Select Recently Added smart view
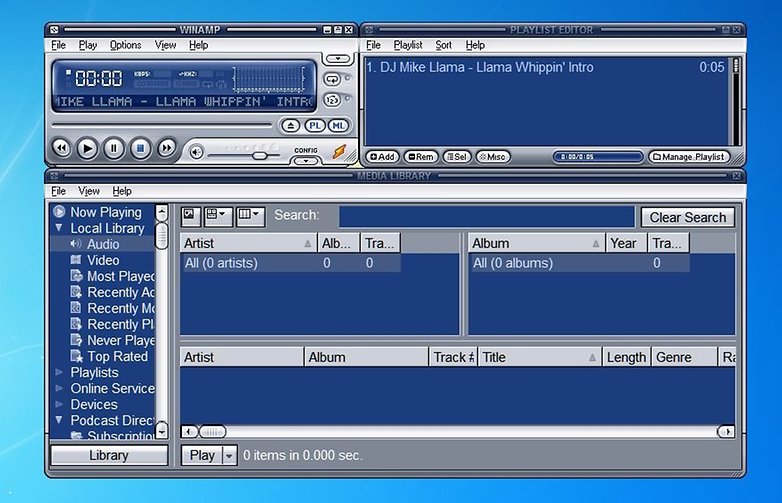 121,292
